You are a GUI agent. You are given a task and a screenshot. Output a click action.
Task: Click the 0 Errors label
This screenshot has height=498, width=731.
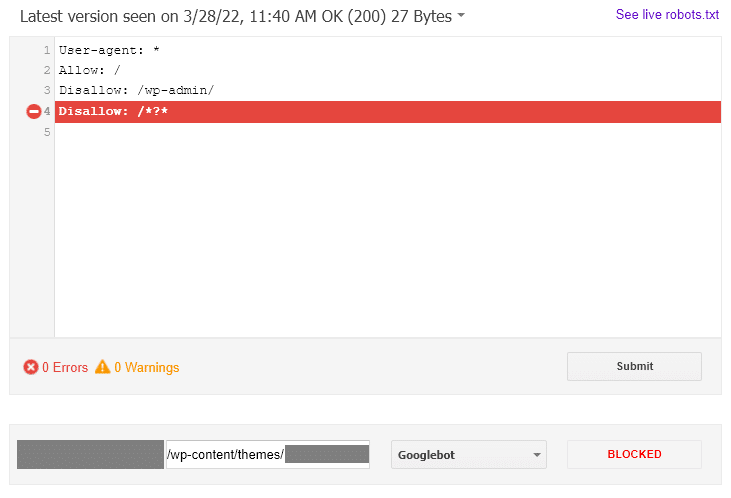tap(65, 367)
